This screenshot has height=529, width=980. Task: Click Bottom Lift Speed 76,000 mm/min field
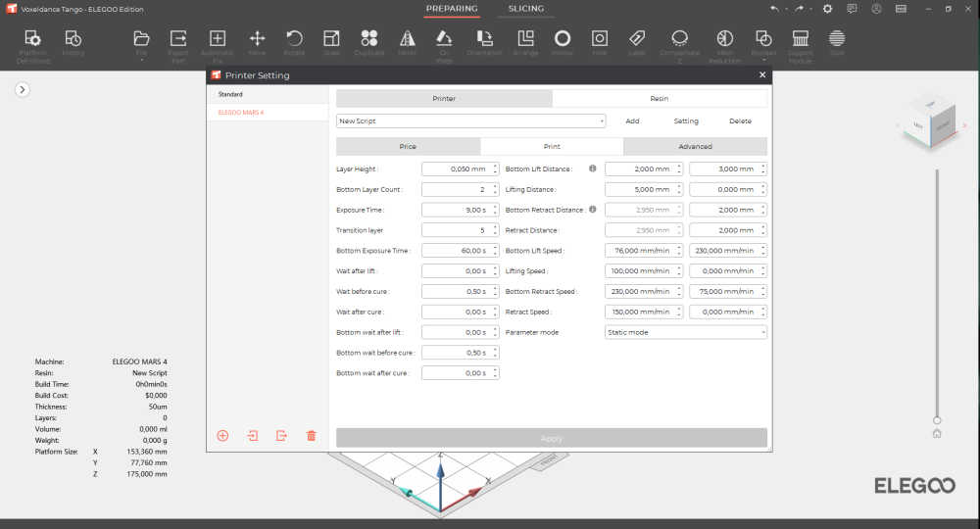point(644,251)
